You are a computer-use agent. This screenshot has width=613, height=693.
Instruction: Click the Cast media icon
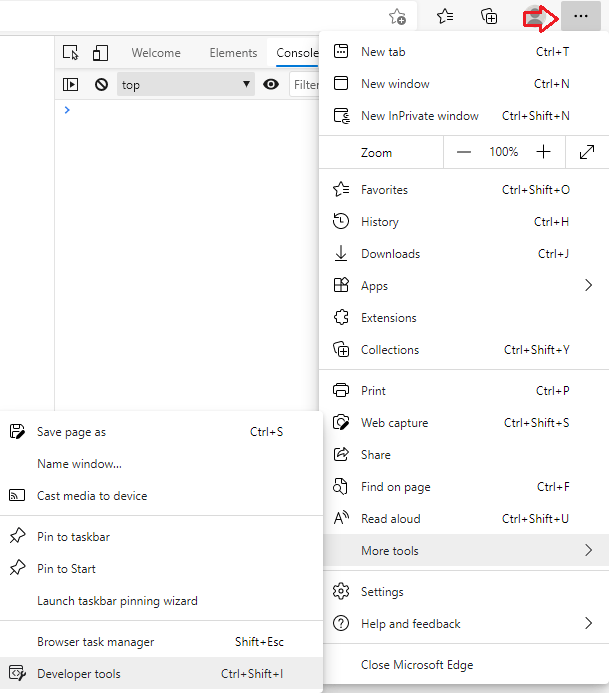pos(17,495)
